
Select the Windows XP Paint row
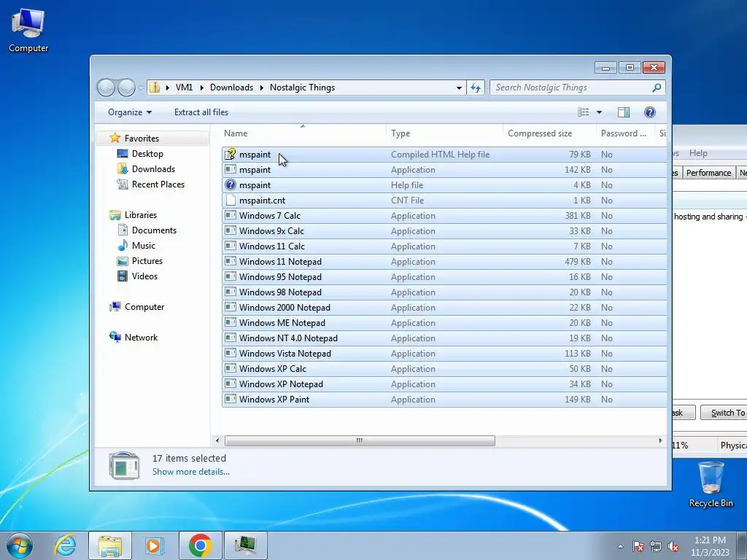pyautogui.click(x=444, y=399)
